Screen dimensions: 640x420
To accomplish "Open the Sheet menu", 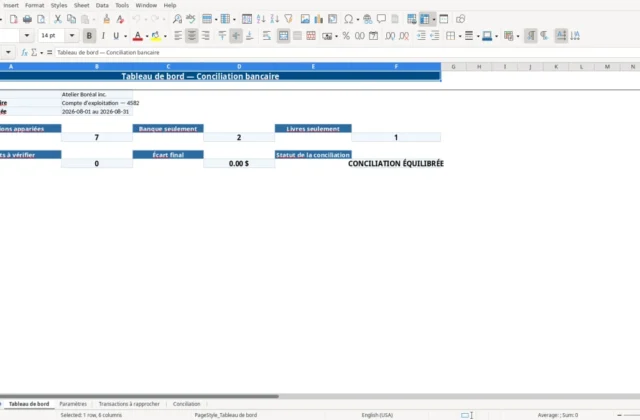I will tap(82, 5).
